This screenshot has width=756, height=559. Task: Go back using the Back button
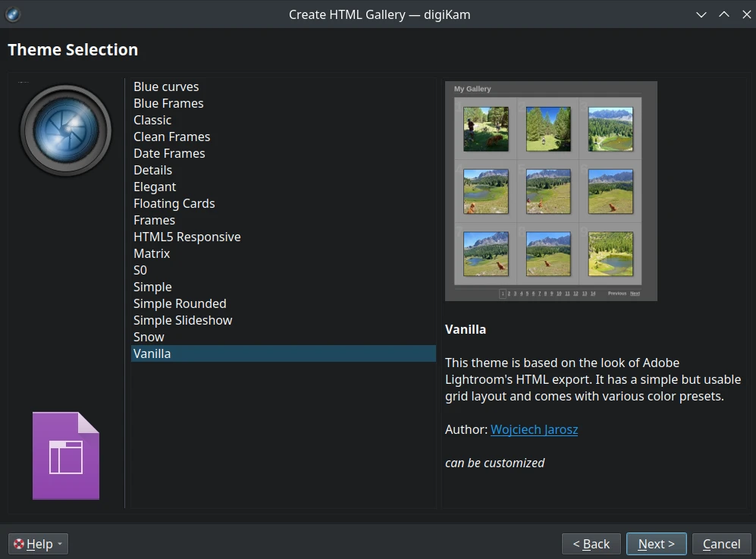(x=591, y=543)
